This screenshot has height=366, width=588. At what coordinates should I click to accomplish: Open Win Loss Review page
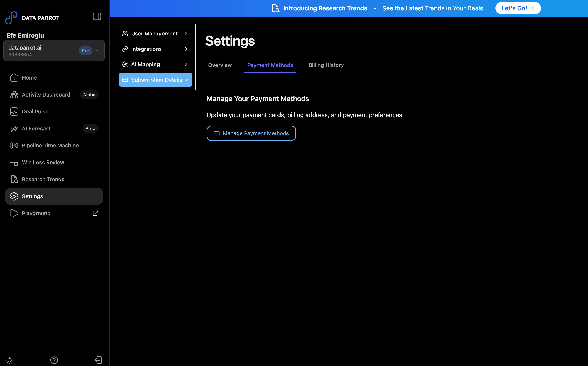54,162
